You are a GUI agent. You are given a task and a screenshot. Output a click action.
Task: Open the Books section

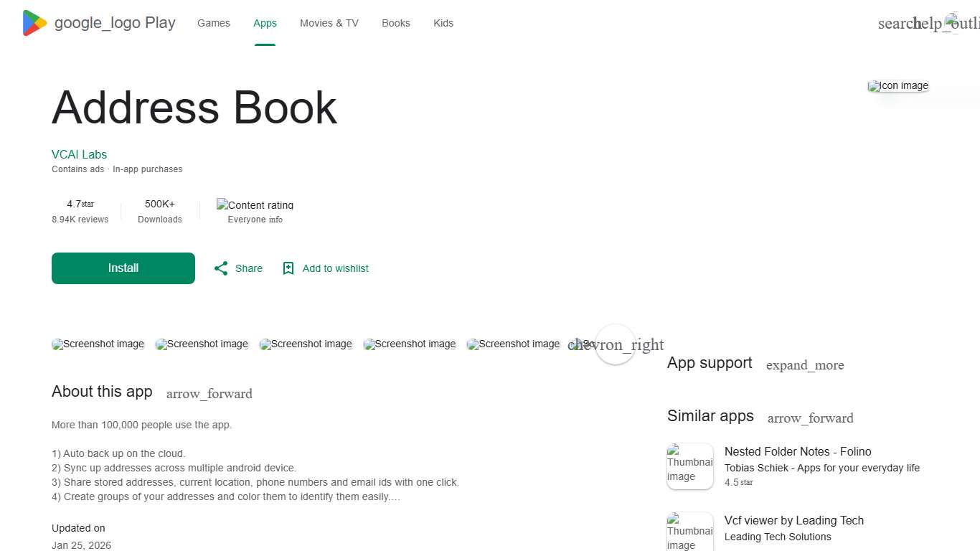[x=395, y=22]
